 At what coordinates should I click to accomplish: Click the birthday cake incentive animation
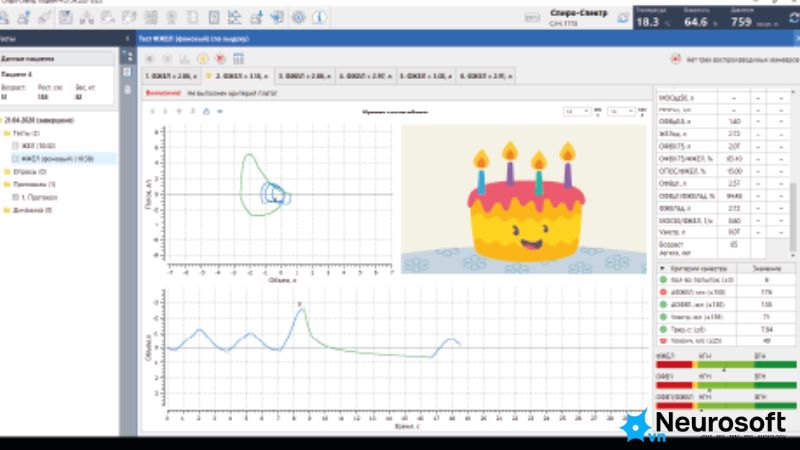click(524, 199)
